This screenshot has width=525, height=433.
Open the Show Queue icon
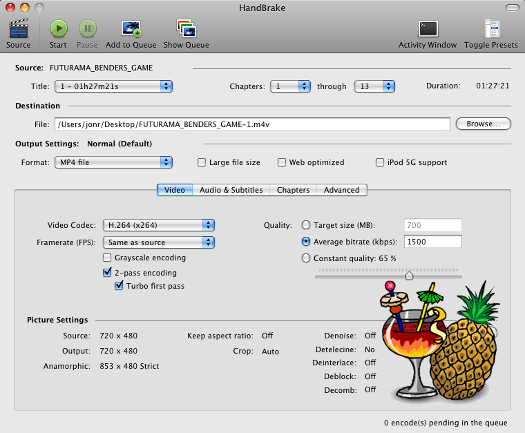186,28
